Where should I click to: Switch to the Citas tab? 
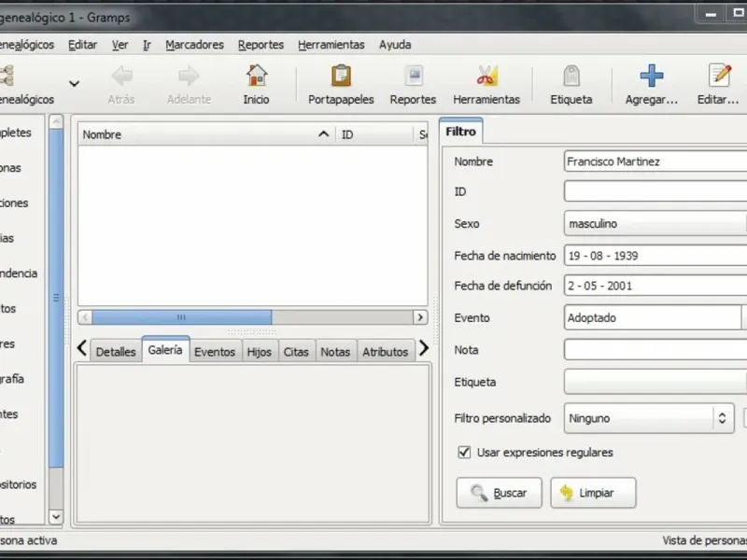tap(296, 352)
